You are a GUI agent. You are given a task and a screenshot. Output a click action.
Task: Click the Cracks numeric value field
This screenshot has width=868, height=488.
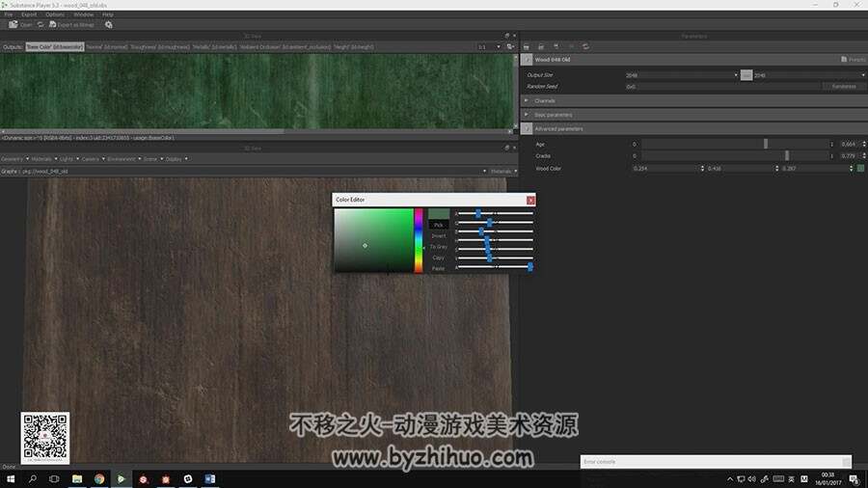pos(850,156)
